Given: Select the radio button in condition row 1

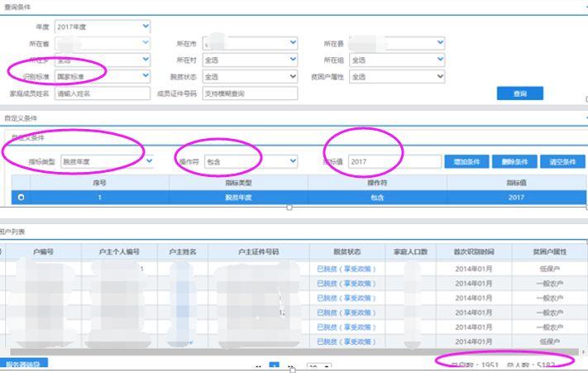Looking at the screenshot, I should pos(21,198).
